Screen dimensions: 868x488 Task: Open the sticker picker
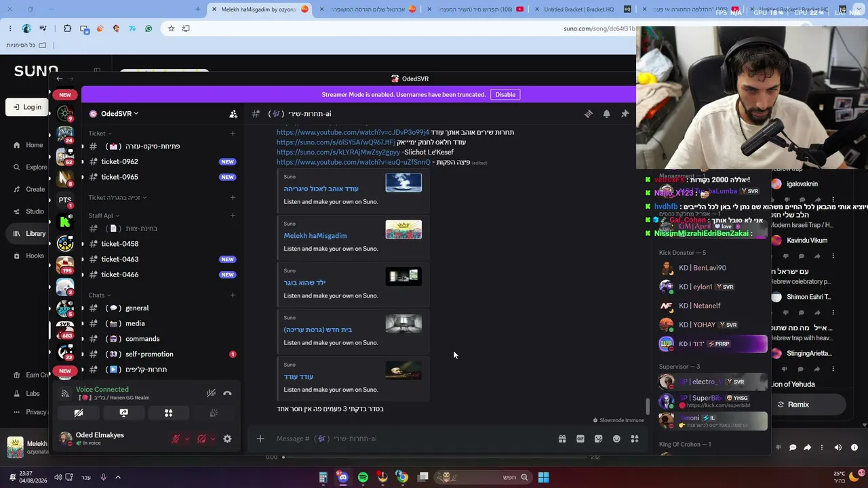tap(598, 439)
